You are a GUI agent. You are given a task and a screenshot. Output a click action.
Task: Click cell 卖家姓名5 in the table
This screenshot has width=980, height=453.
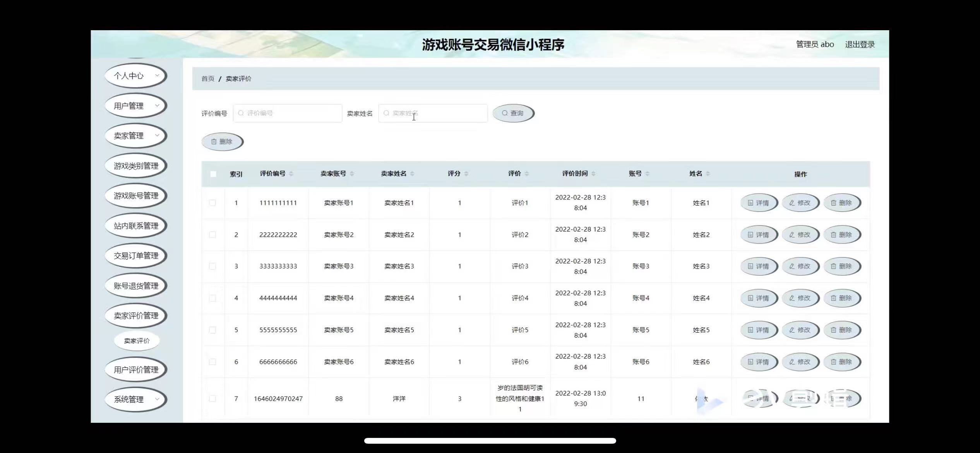[x=399, y=330]
